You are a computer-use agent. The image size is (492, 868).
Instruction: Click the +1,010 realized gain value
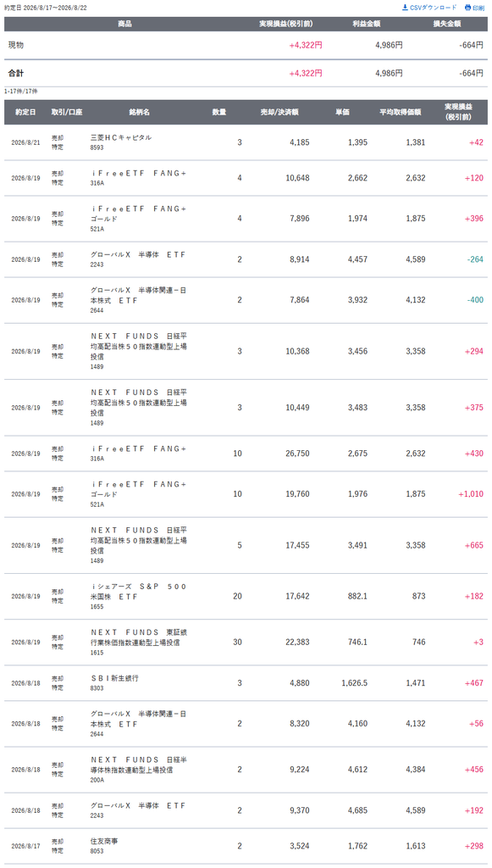471,494
